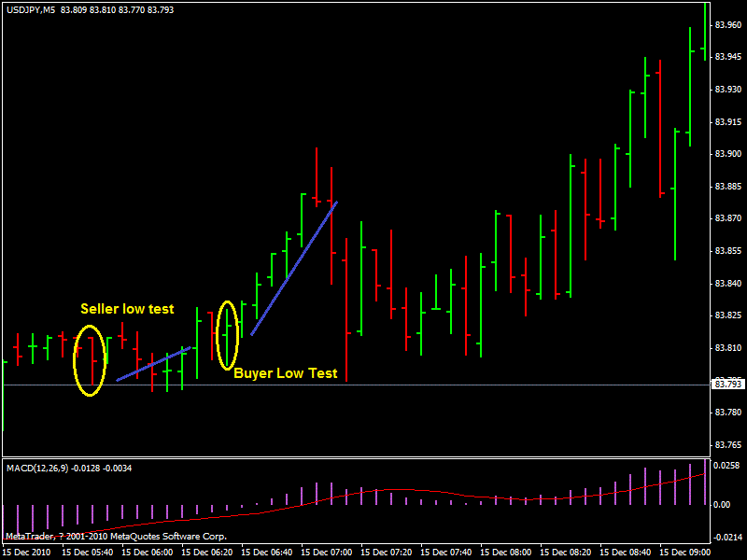Click the 83.945 price scale label

click(x=728, y=57)
